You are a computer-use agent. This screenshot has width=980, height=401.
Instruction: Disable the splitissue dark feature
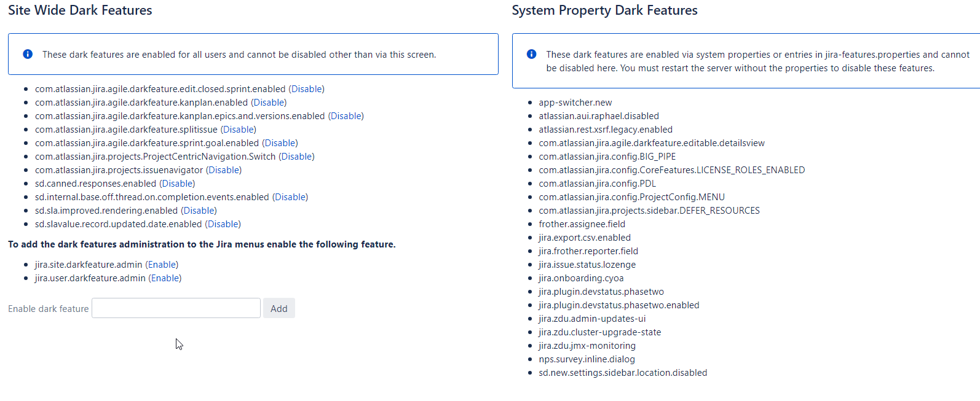[x=239, y=130]
